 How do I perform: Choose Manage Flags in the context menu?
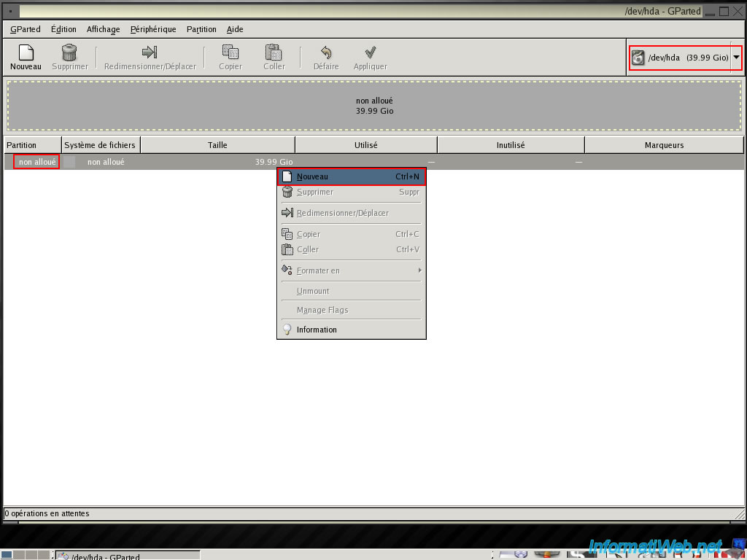click(x=351, y=310)
